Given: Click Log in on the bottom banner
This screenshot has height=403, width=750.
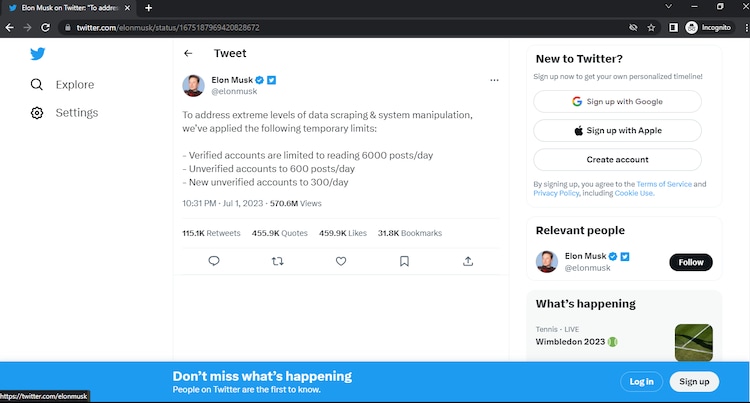Looking at the screenshot, I should point(641,381).
